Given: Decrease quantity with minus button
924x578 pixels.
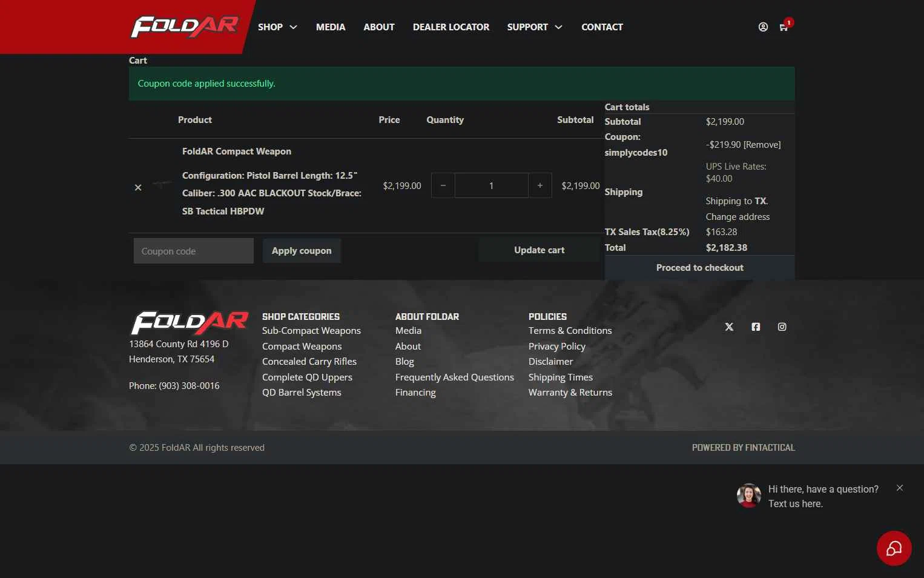Looking at the screenshot, I should [x=443, y=185].
